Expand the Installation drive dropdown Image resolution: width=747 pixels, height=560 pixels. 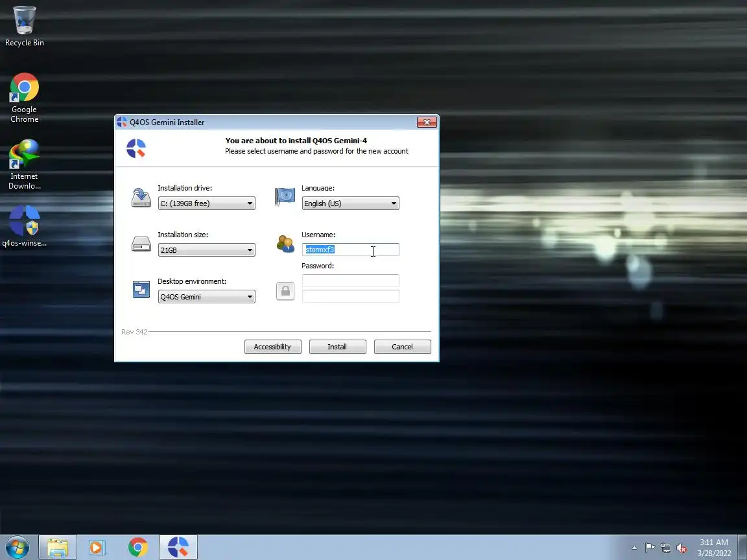[207, 204]
